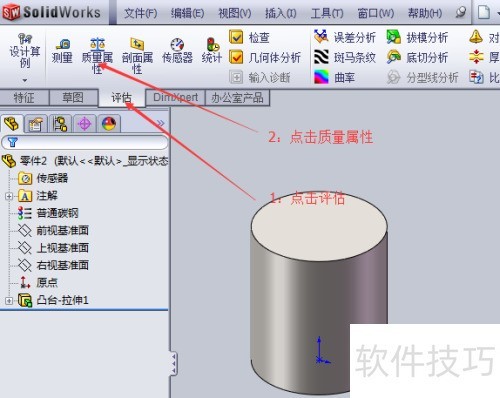Select 前视基准面 plane
Viewport: 500px width, 398px height.
pos(53,231)
